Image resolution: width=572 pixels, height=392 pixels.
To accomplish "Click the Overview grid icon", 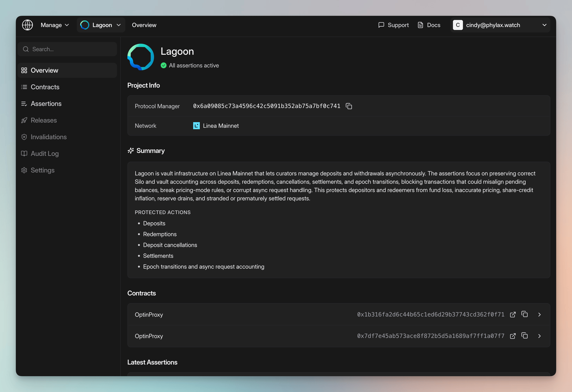I will tap(24, 70).
